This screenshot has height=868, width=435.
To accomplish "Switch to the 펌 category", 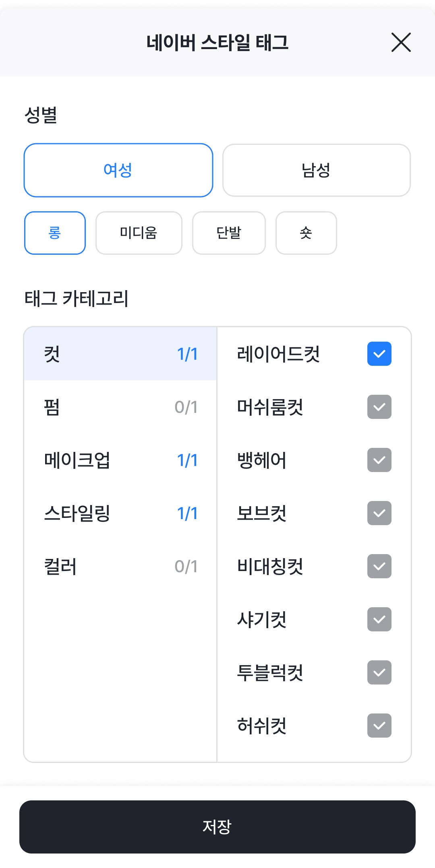I will 120,407.
